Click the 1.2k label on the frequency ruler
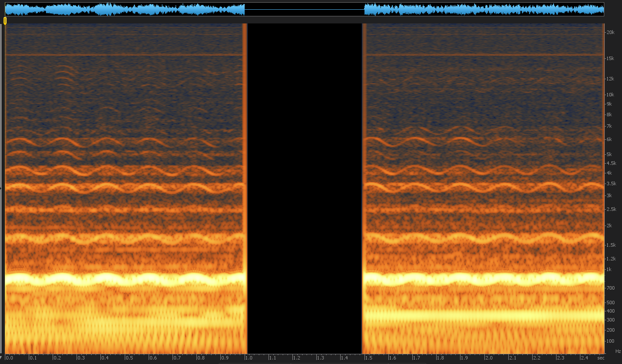This screenshot has width=622, height=364. [x=611, y=259]
